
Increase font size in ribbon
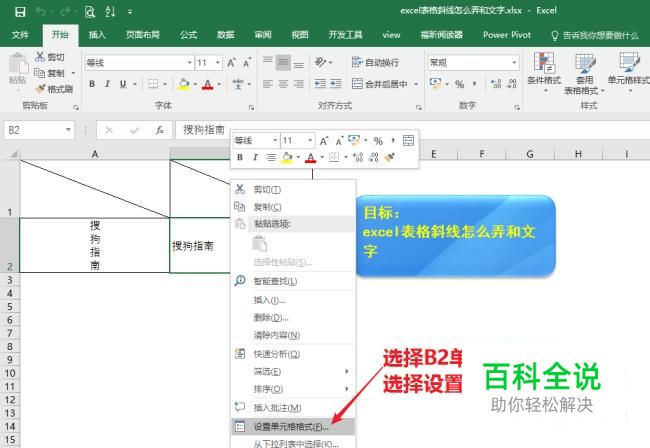click(x=231, y=63)
